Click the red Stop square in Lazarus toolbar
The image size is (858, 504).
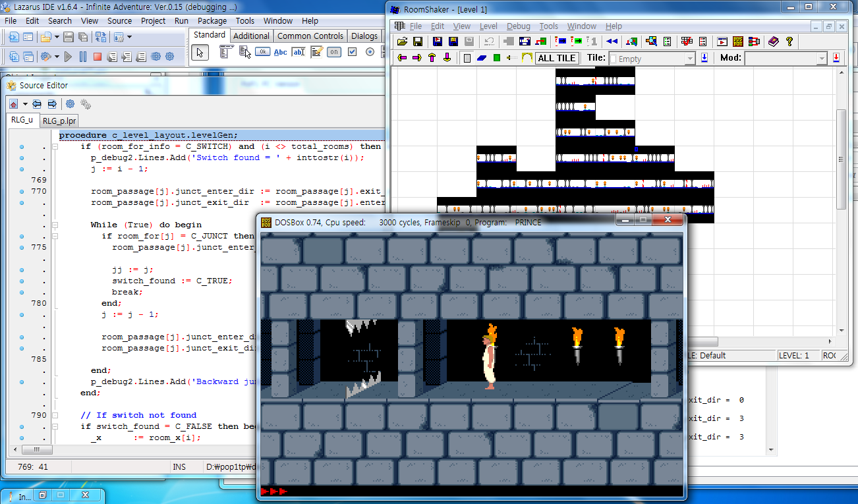pos(98,57)
